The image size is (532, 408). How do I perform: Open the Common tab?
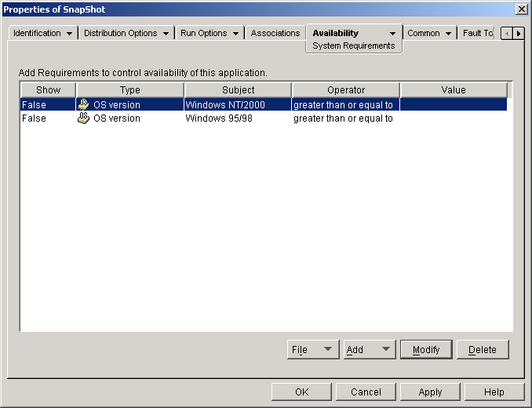pyautogui.click(x=424, y=33)
